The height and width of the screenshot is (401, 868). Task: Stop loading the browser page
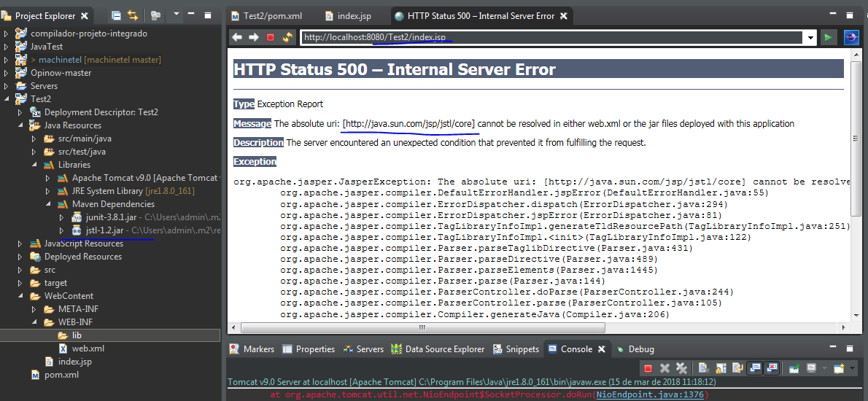[270, 38]
